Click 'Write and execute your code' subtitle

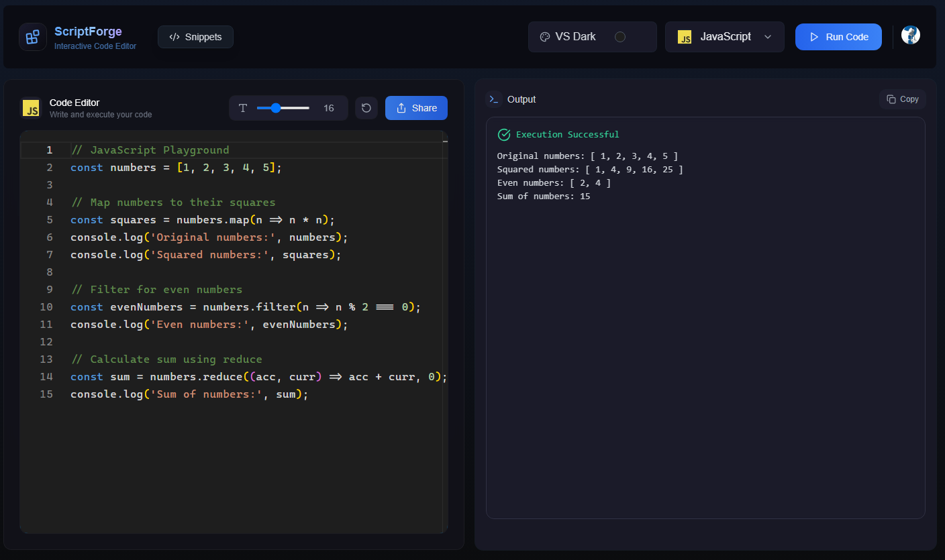[101, 115]
